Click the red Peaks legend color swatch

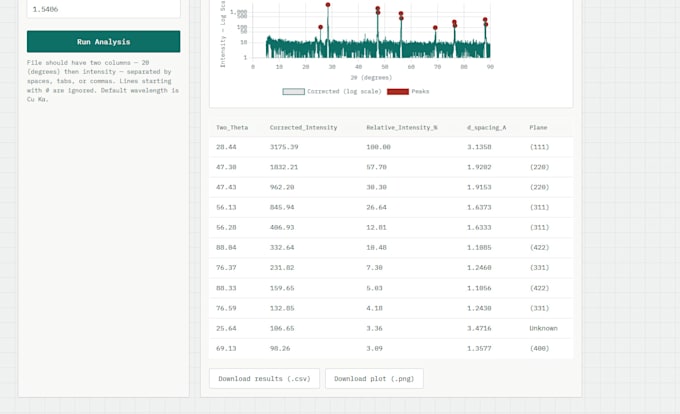(398, 91)
